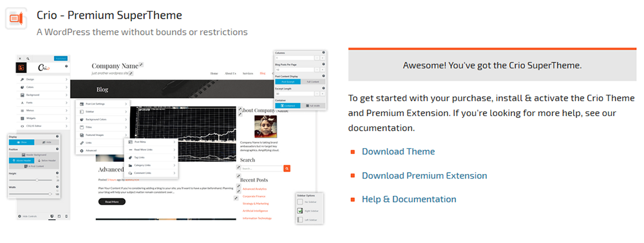
Task: Click the desktop preview device icon
Action: click(52, 216)
